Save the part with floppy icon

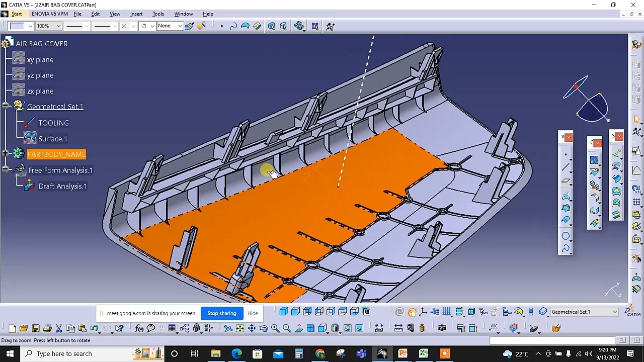point(35,328)
